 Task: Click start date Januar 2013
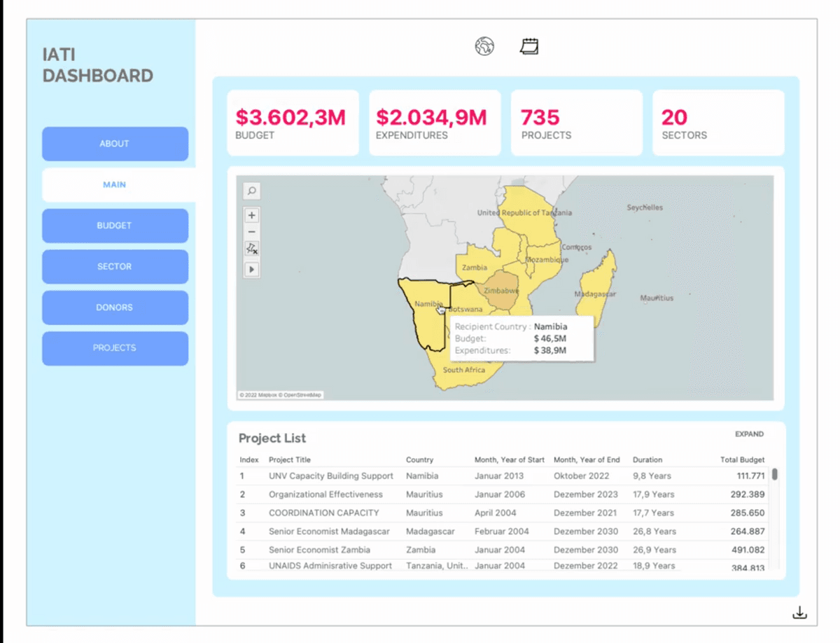pos(498,476)
